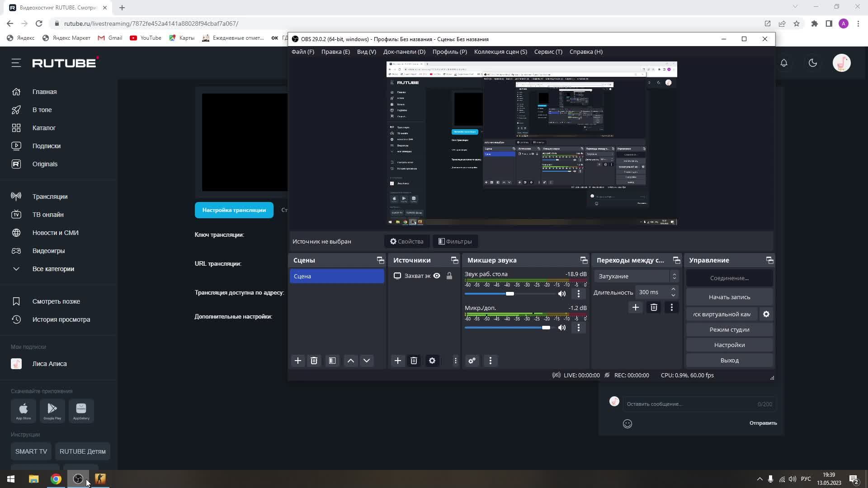The height and width of the screenshot is (488, 868).
Task: Remove selected source with trash icon
Action: click(414, 361)
